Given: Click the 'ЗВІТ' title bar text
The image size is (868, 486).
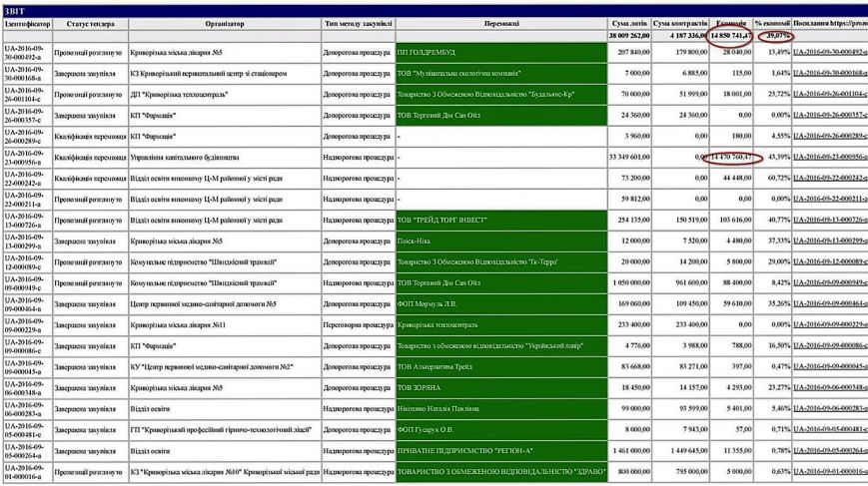Looking at the screenshot, I should (14, 11).
